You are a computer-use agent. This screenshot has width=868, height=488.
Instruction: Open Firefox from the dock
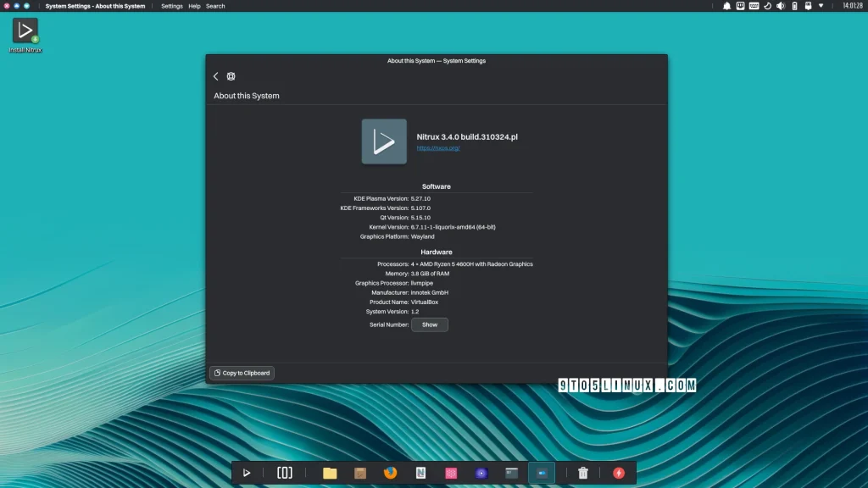[x=390, y=473]
